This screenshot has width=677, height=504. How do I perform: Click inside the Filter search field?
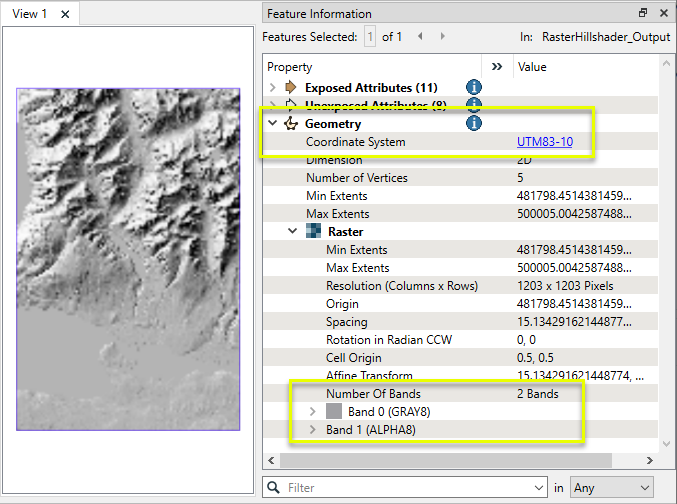(400, 487)
